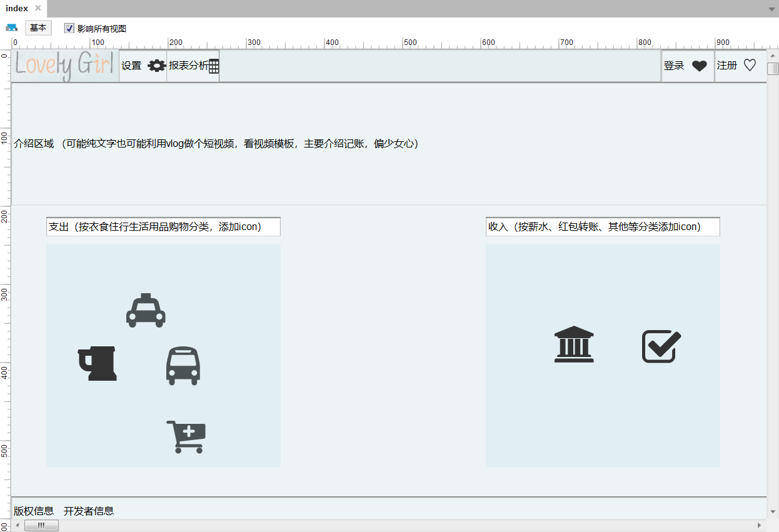
Task: Click the Lovely Girl logo
Action: click(x=63, y=65)
